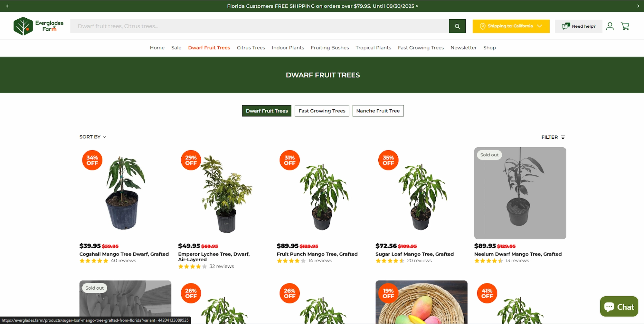This screenshot has width=644, height=324.
Task: Expand the SORT BY dropdown
Action: pyautogui.click(x=93, y=137)
